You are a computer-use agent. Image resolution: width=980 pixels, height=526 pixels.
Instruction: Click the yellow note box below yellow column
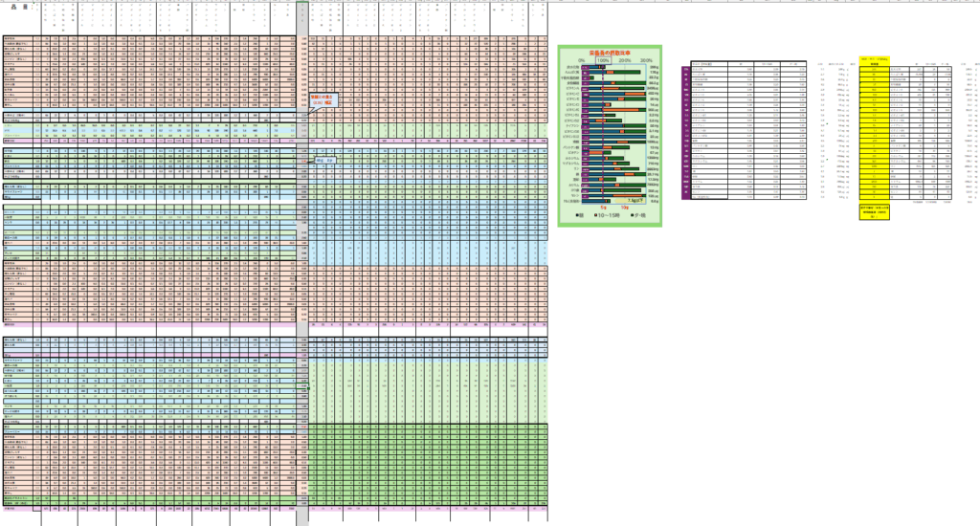[x=873, y=211]
